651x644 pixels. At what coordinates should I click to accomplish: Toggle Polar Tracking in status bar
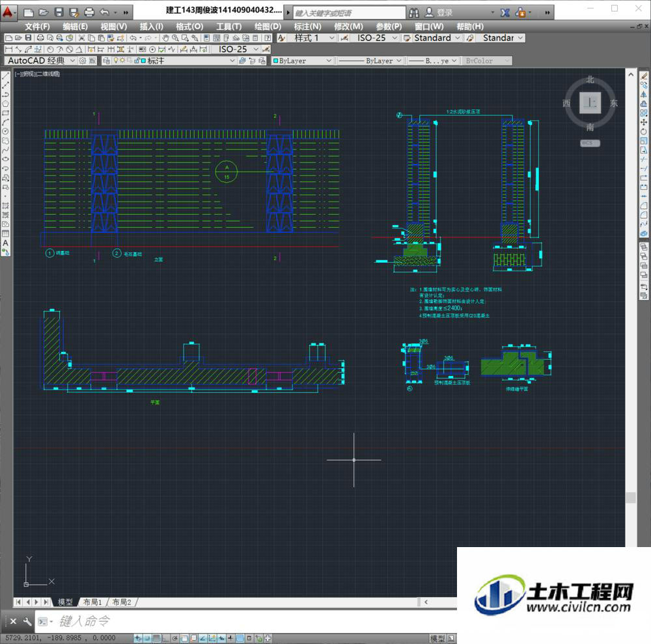click(x=175, y=638)
